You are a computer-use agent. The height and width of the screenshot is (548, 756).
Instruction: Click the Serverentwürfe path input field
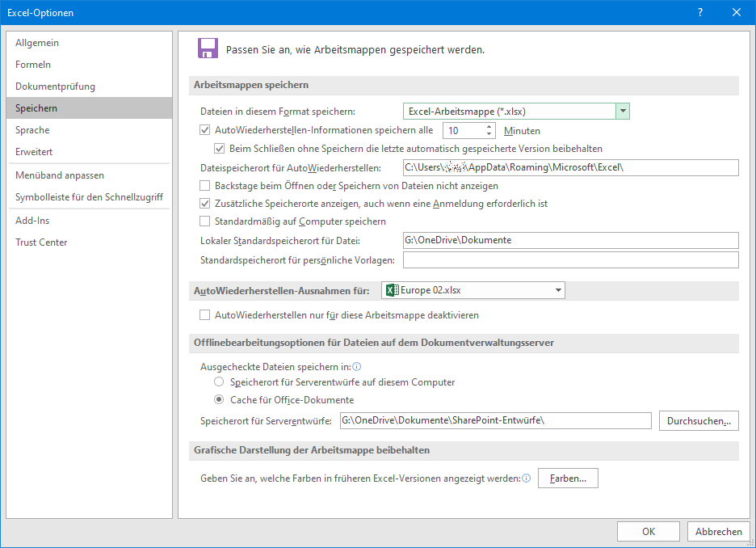tap(496, 420)
